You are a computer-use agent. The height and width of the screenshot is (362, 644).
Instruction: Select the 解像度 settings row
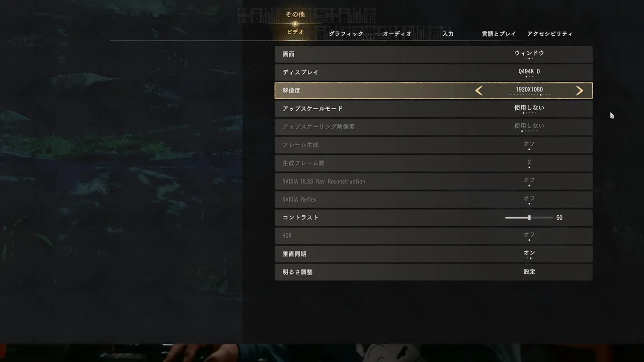(x=434, y=90)
